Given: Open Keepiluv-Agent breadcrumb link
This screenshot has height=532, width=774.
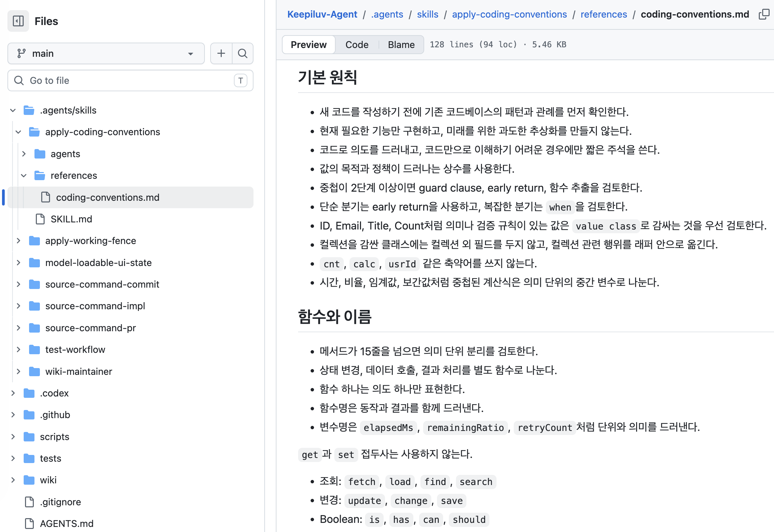Looking at the screenshot, I should pos(322,14).
